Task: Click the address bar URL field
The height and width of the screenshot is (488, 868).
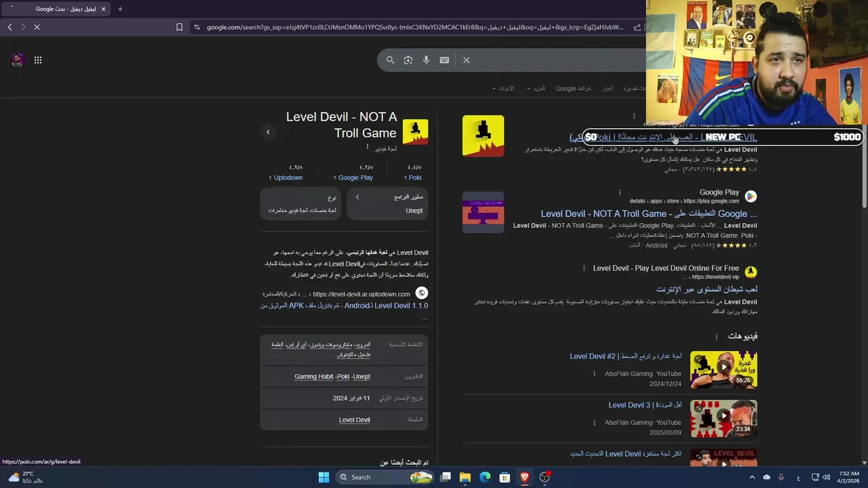Action: pyautogui.click(x=414, y=27)
